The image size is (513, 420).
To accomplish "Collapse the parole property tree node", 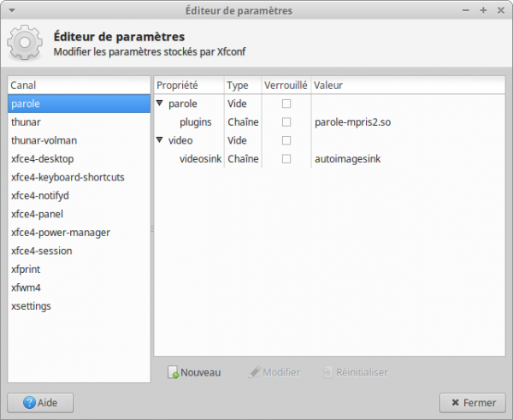I will point(161,104).
